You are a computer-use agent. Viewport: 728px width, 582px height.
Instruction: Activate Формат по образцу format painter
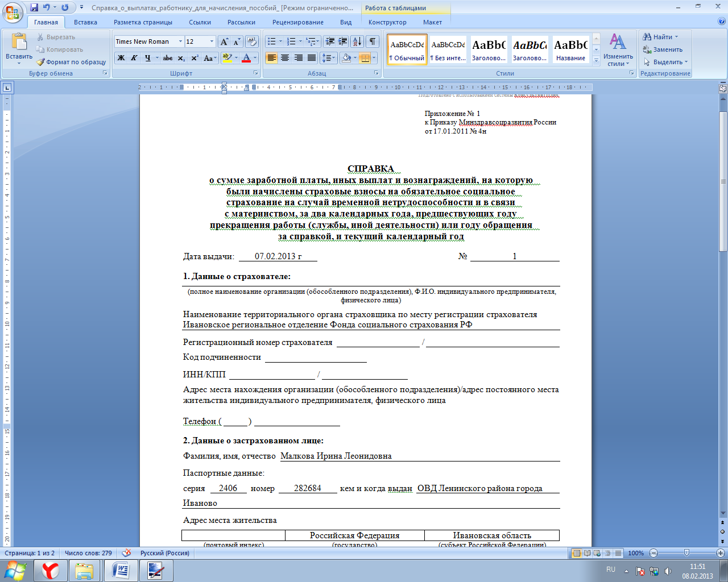coord(71,62)
